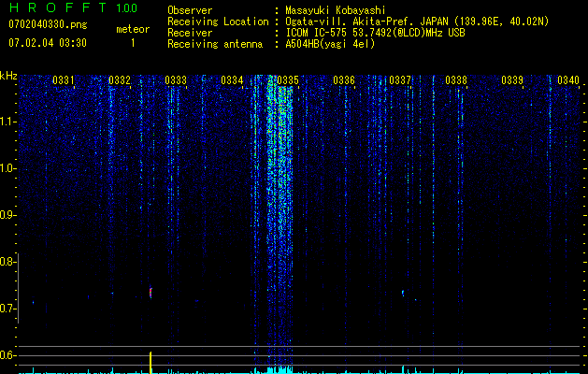The height and width of the screenshot is (374, 588).
Task: Click the 0334 time marker
Action: [232, 80]
